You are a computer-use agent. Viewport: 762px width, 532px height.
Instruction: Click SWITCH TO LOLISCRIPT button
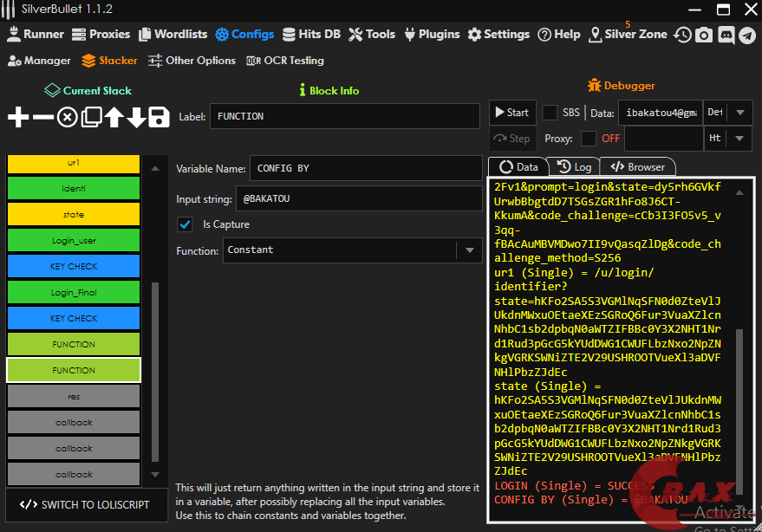85,504
